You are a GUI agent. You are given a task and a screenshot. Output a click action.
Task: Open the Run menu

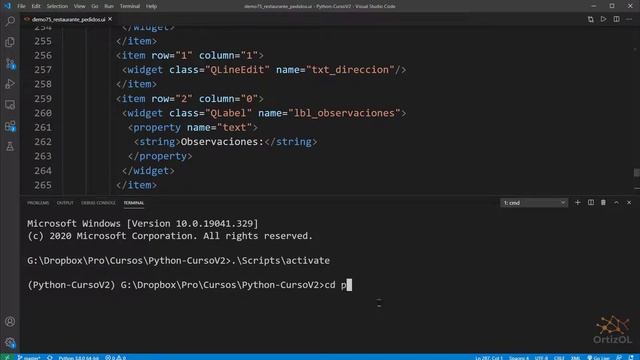point(109,6)
